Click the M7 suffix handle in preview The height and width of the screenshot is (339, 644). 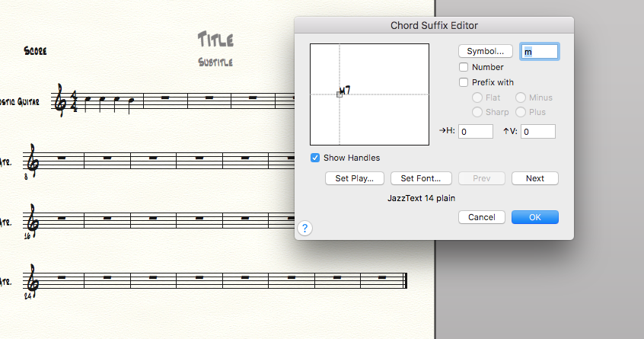tap(340, 94)
